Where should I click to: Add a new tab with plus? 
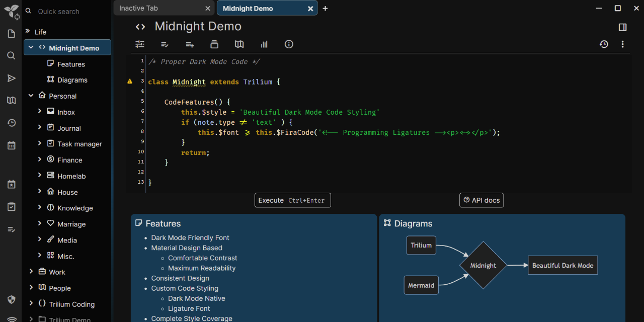click(x=325, y=9)
